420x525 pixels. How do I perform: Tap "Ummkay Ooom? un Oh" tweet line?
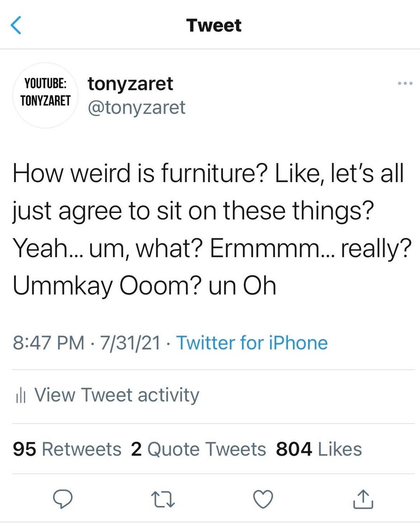pyautogui.click(x=144, y=286)
